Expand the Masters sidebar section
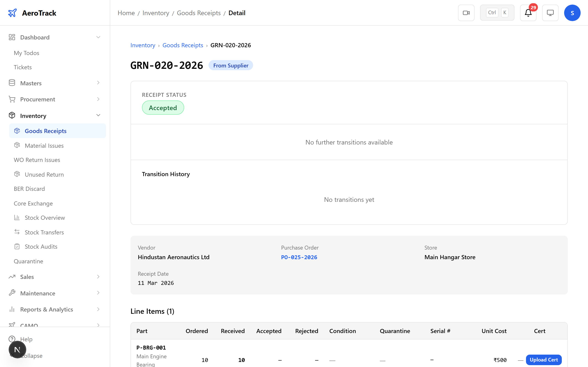The image size is (588, 367). [98, 83]
